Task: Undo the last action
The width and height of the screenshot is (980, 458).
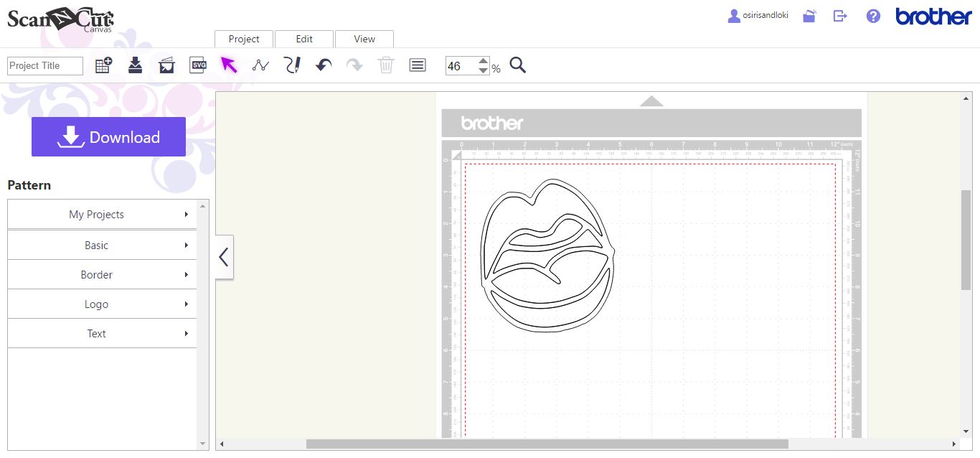Action: coord(323,65)
